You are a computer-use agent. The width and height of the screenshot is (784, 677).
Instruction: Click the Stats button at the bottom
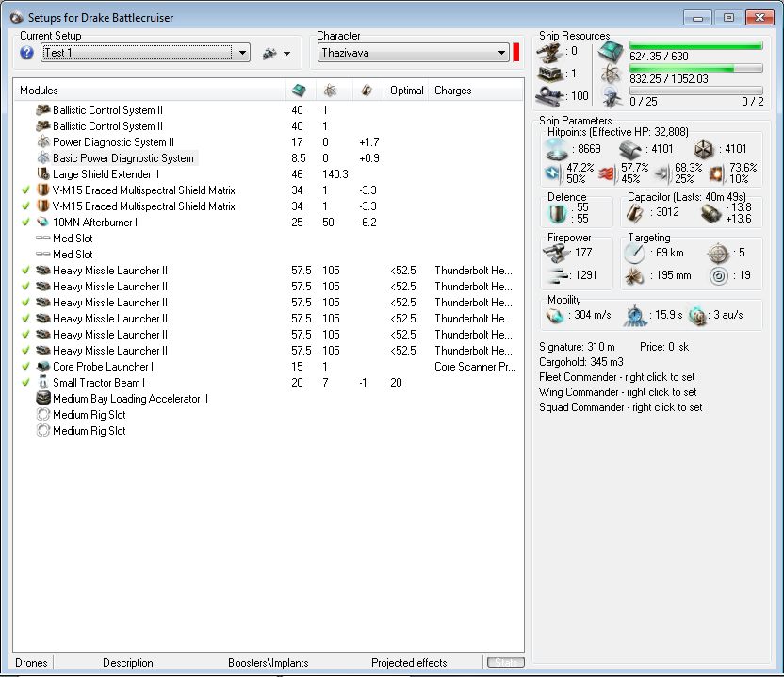[x=506, y=663]
